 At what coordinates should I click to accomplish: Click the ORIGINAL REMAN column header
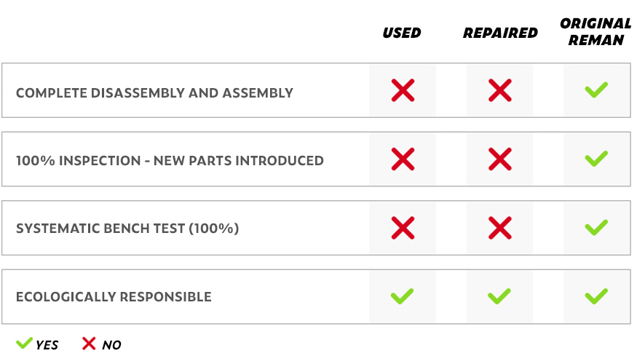[x=596, y=32]
